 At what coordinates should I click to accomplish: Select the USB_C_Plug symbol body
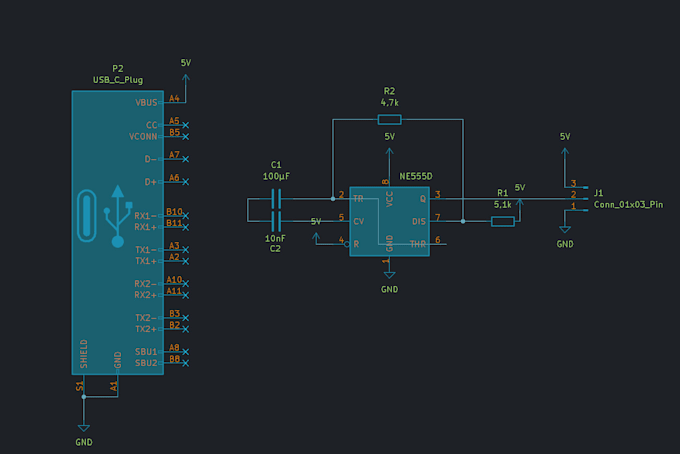point(118,232)
